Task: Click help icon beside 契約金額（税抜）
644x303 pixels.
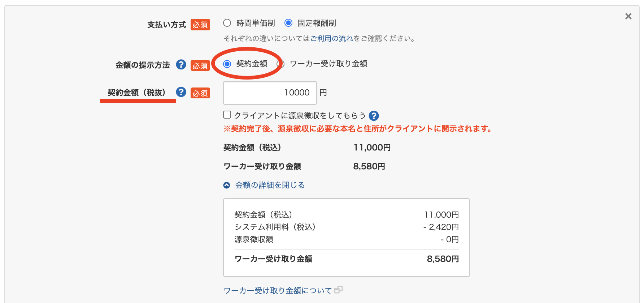Action: (x=181, y=92)
